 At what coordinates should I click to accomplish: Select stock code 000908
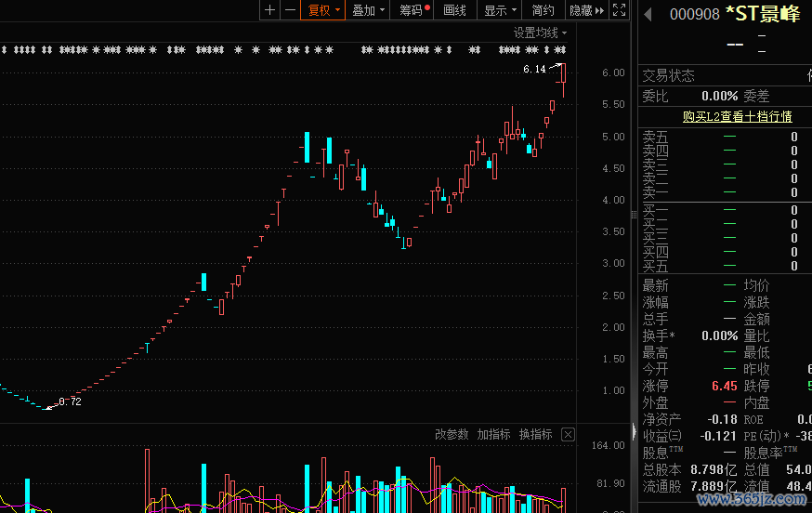(x=694, y=14)
